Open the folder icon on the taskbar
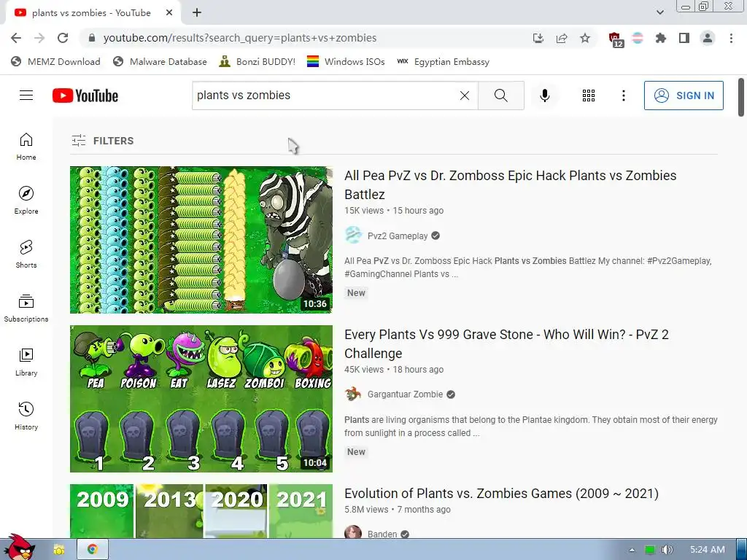The image size is (747, 560). (x=58, y=550)
